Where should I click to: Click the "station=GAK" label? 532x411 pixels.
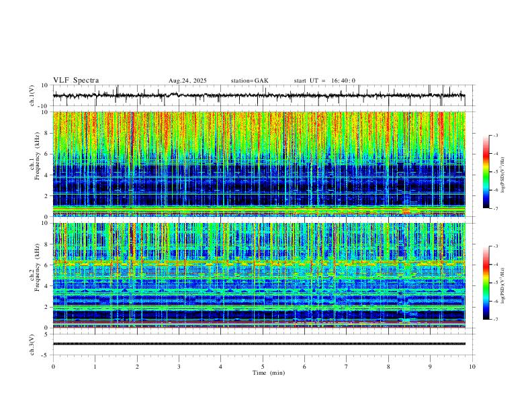click(x=250, y=81)
